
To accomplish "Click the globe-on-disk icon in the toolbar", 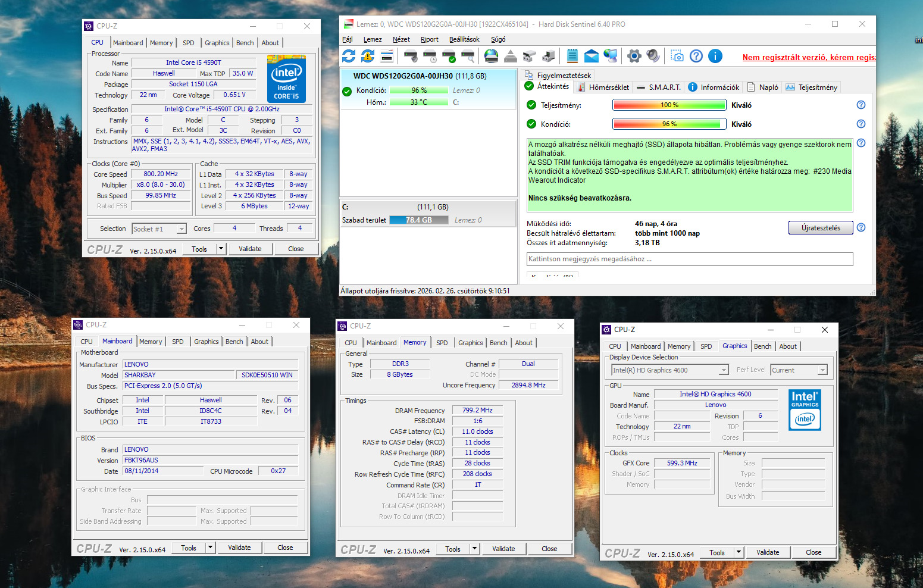I will click(x=491, y=56).
